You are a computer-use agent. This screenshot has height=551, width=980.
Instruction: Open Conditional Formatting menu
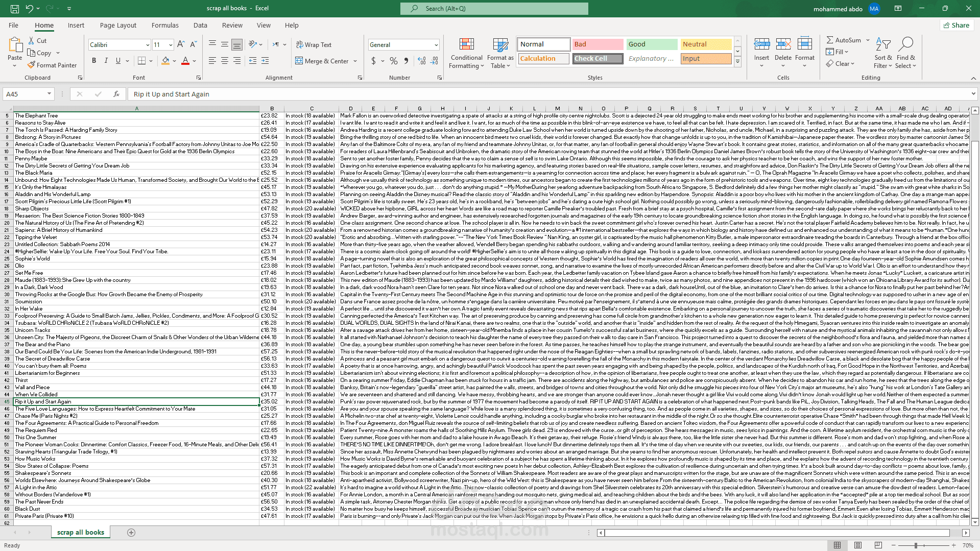click(x=466, y=53)
